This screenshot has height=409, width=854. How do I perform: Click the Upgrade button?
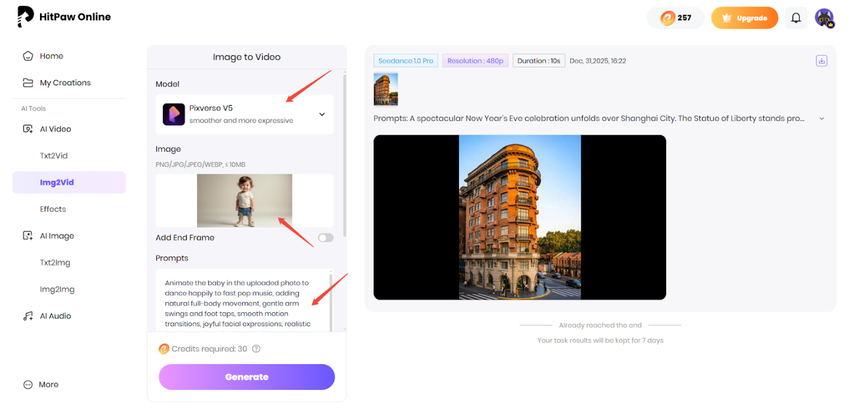coord(745,18)
